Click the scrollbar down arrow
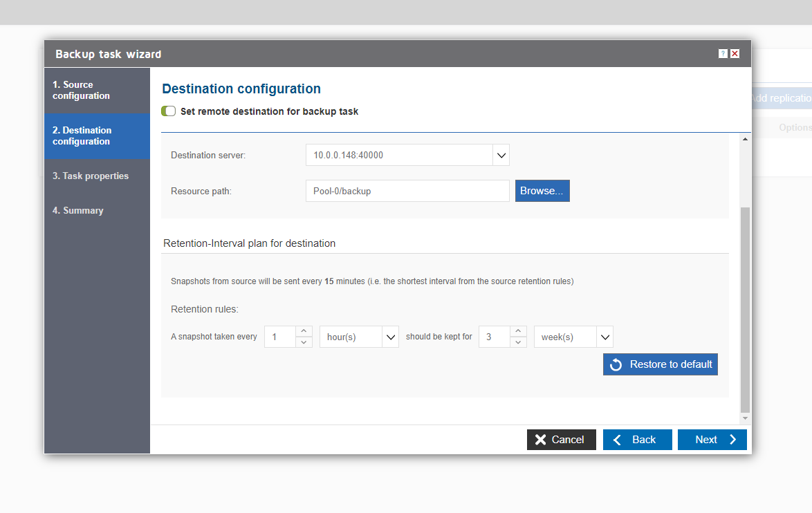Screen dimensions: 812x513 [x=745, y=418]
